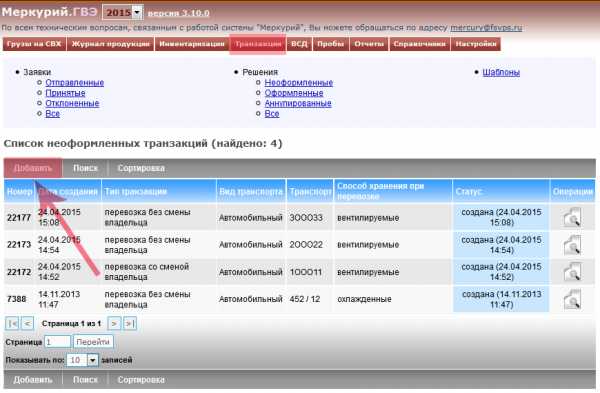Switch to Журнал продукции tab

[x=111, y=44]
